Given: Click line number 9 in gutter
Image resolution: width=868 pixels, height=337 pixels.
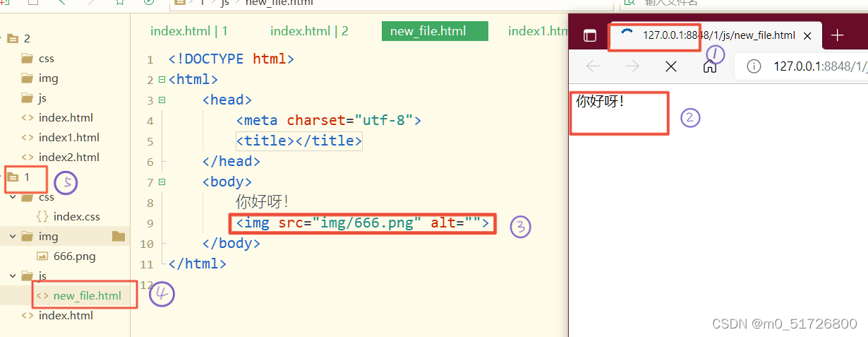Looking at the screenshot, I should click(x=150, y=224).
